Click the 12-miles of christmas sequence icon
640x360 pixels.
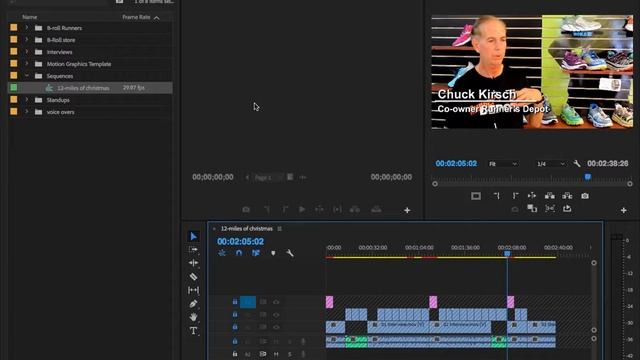point(49,88)
